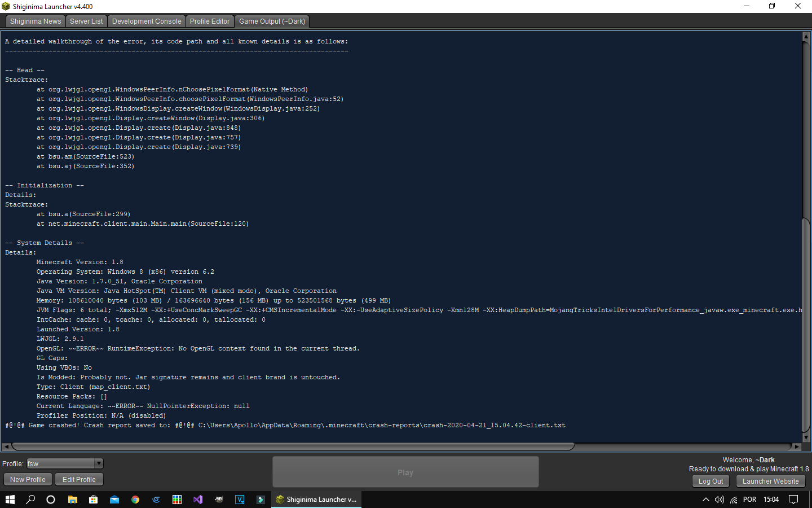Click the Edit Profile button
The width and height of the screenshot is (812, 508).
[79, 480]
